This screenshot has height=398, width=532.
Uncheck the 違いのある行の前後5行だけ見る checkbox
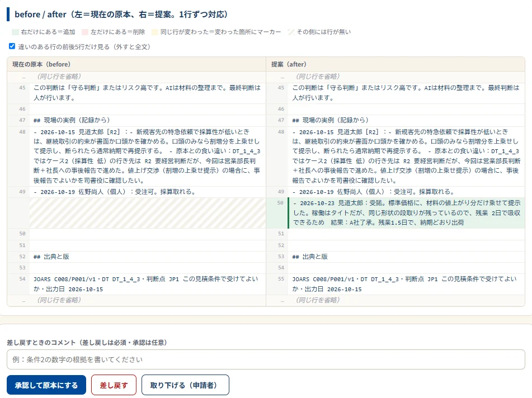coord(12,46)
